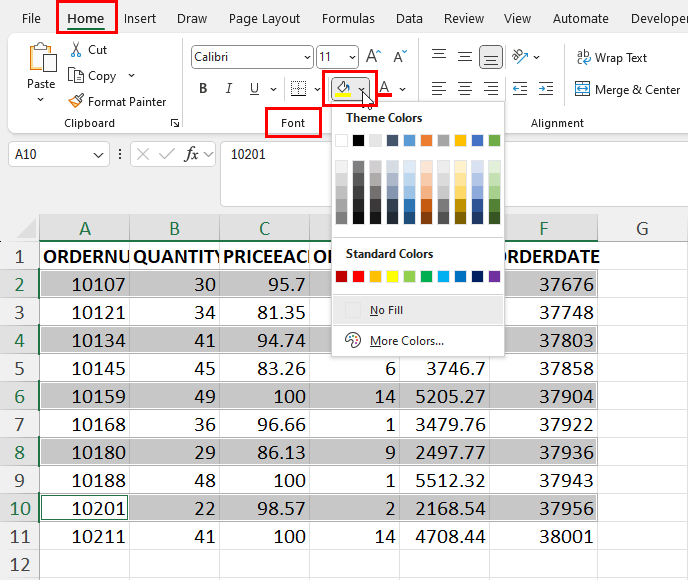Select cell containing 10211
688x580 pixels.
coord(85,536)
